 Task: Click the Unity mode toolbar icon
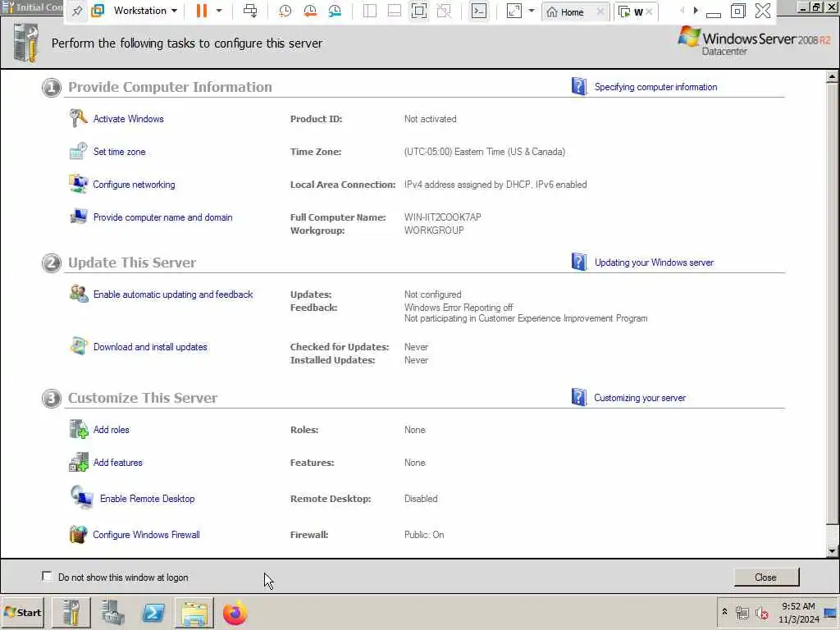click(x=444, y=11)
